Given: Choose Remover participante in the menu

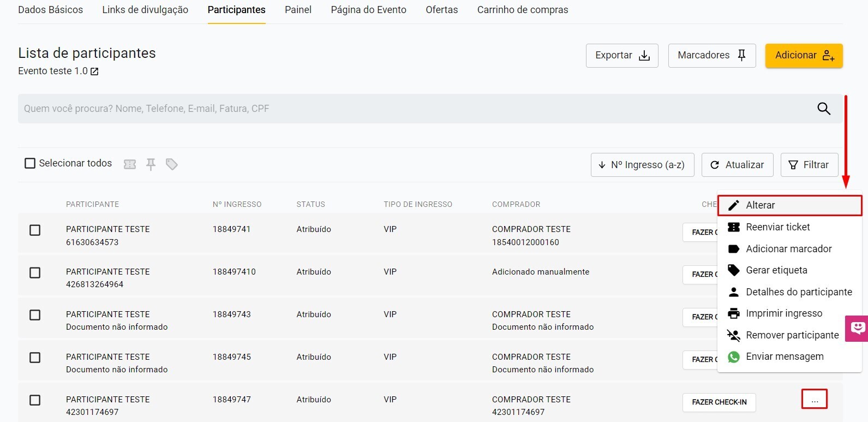Looking at the screenshot, I should tap(792, 335).
